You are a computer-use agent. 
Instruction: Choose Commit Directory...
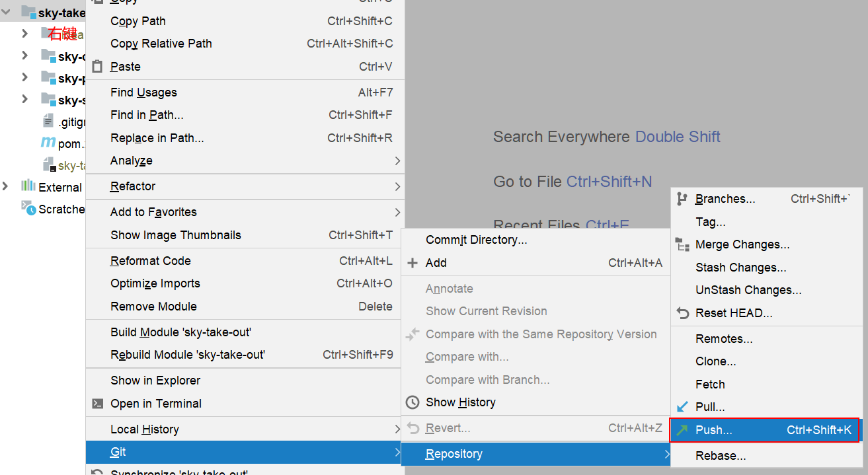tap(536, 240)
